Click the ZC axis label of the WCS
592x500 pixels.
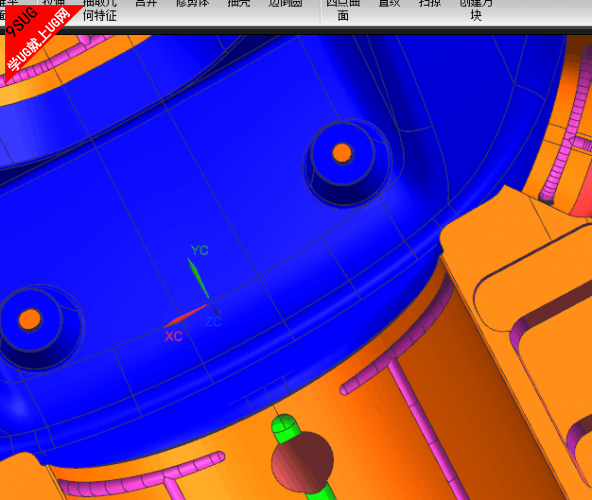pyautogui.click(x=213, y=322)
